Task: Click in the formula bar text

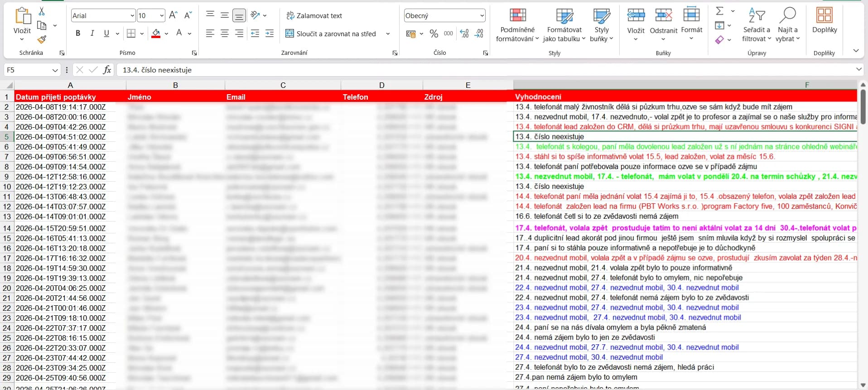Action: (157, 70)
